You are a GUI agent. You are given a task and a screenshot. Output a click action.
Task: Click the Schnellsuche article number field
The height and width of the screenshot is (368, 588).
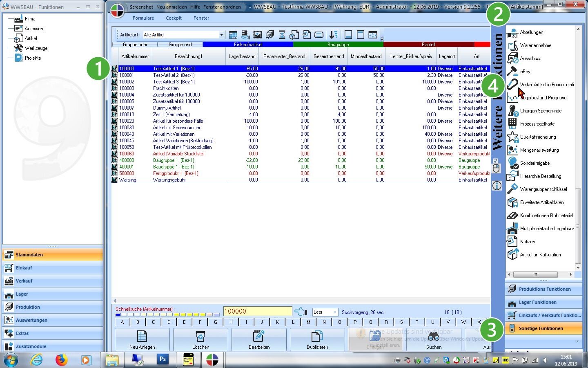(x=258, y=312)
